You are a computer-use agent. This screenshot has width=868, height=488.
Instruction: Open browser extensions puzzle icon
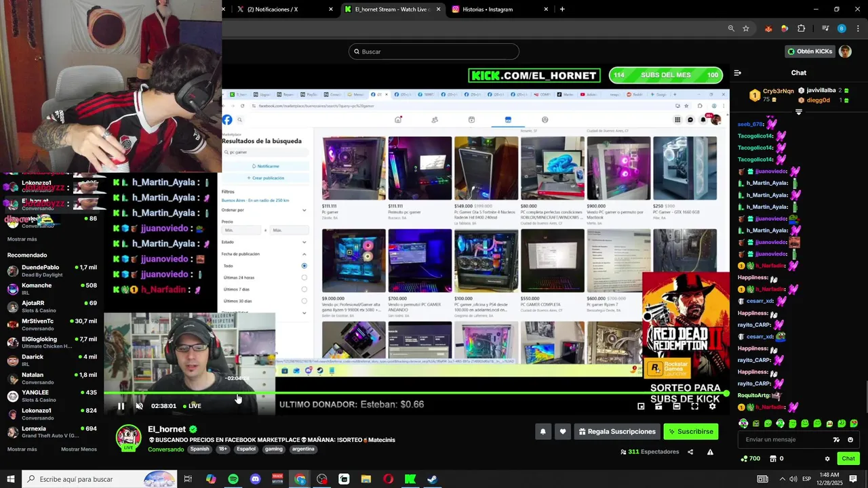[802, 28]
